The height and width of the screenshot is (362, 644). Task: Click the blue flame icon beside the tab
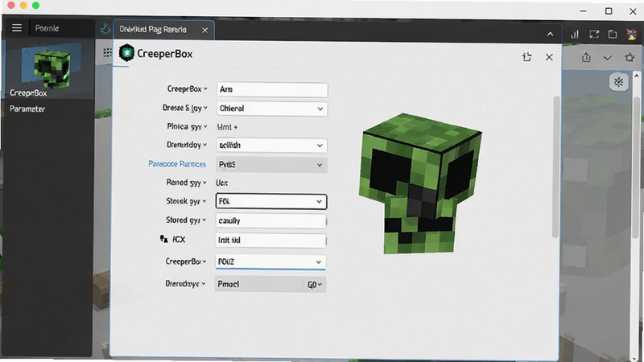[x=105, y=29]
